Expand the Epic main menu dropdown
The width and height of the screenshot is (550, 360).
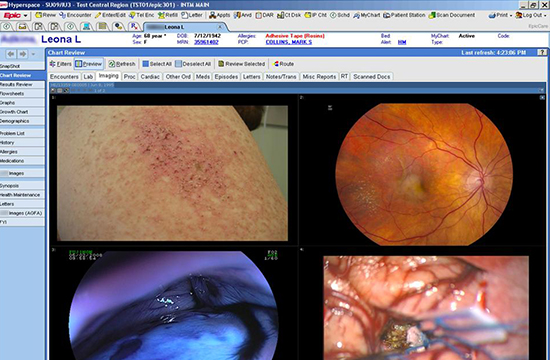click(25, 15)
